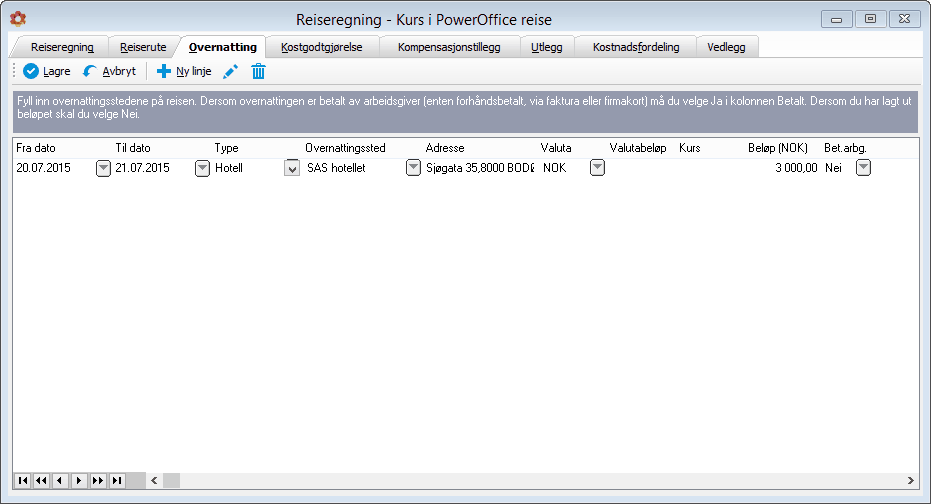
Task: Click the Bet.arbg. column header
Action: 845,148
